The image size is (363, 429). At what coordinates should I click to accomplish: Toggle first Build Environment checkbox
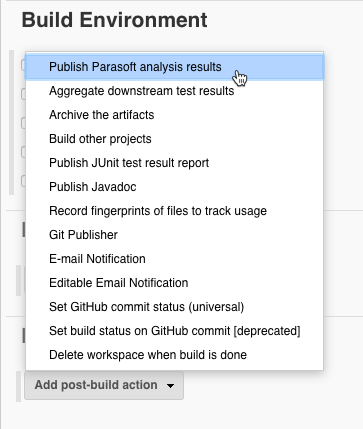click(x=24, y=65)
